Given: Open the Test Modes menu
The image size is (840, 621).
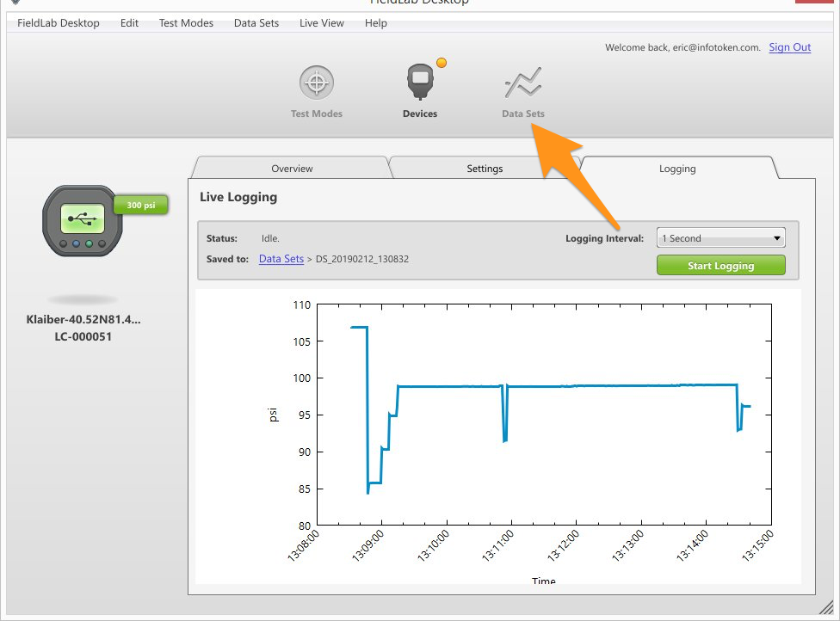Looking at the screenshot, I should [186, 23].
